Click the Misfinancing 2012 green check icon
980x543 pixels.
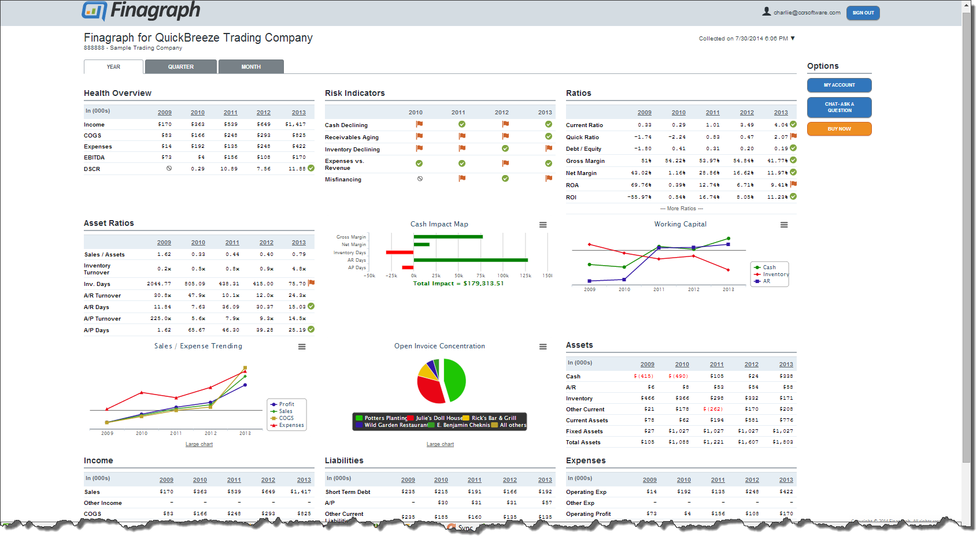[x=505, y=178]
